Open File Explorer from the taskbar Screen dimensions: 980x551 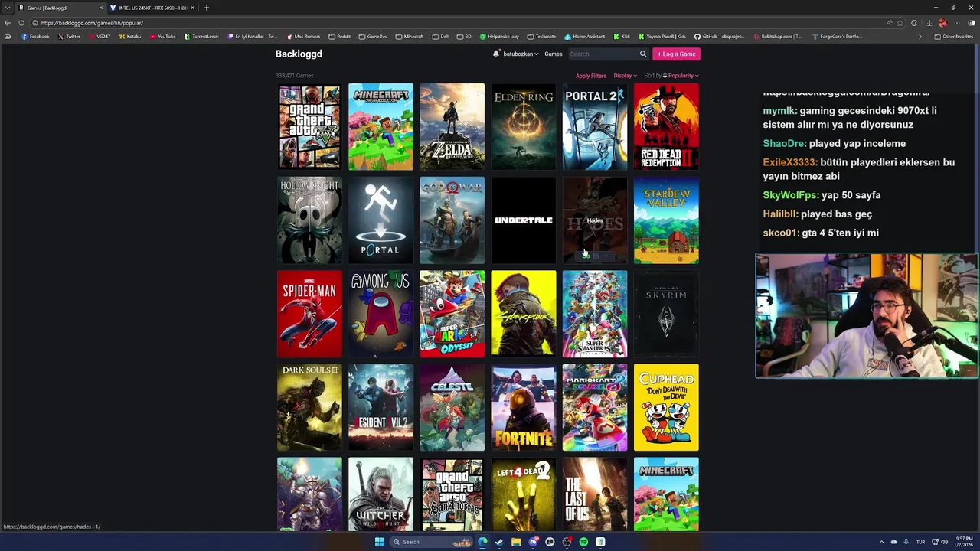click(516, 542)
